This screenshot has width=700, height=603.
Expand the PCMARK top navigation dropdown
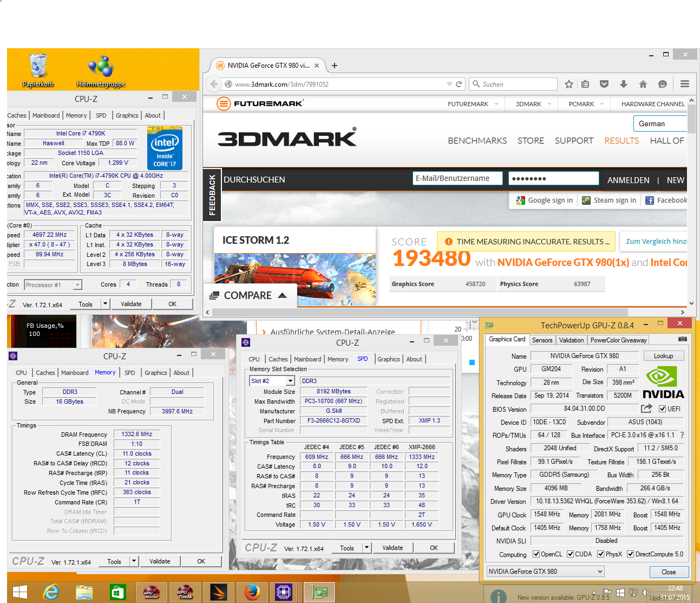(601, 104)
